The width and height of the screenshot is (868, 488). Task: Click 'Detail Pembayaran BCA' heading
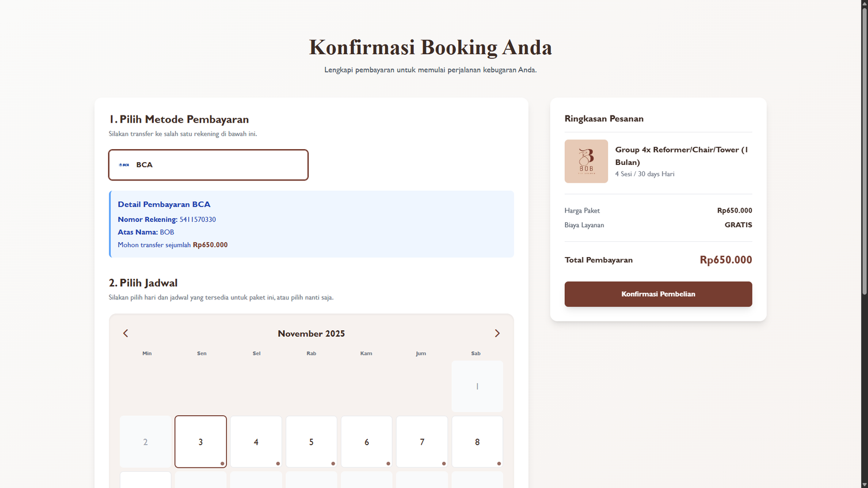pyautogui.click(x=164, y=204)
